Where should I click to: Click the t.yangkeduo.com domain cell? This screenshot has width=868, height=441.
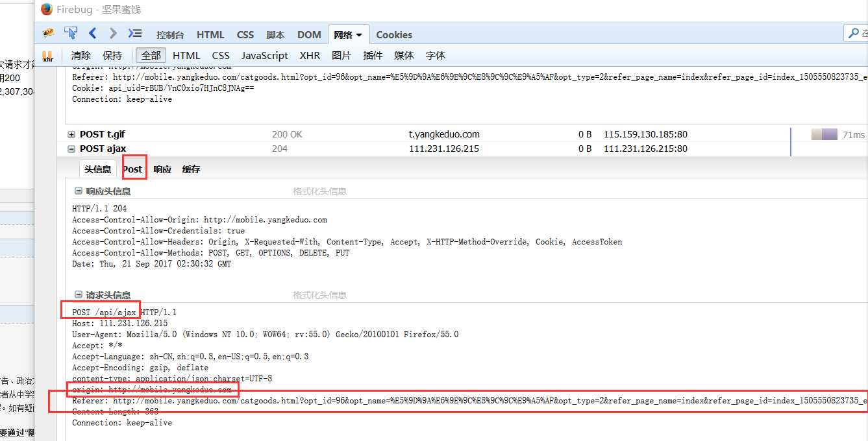[x=444, y=134]
